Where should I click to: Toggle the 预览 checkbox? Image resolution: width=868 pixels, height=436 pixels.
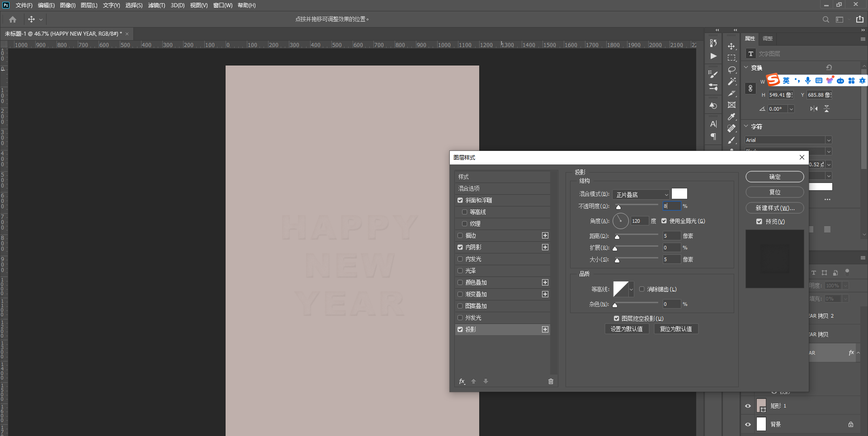point(759,221)
